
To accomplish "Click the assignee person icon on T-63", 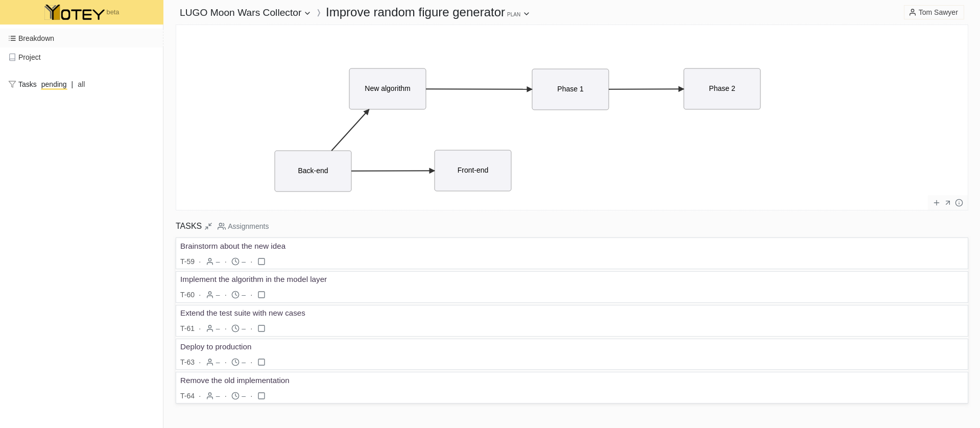I will click(210, 362).
